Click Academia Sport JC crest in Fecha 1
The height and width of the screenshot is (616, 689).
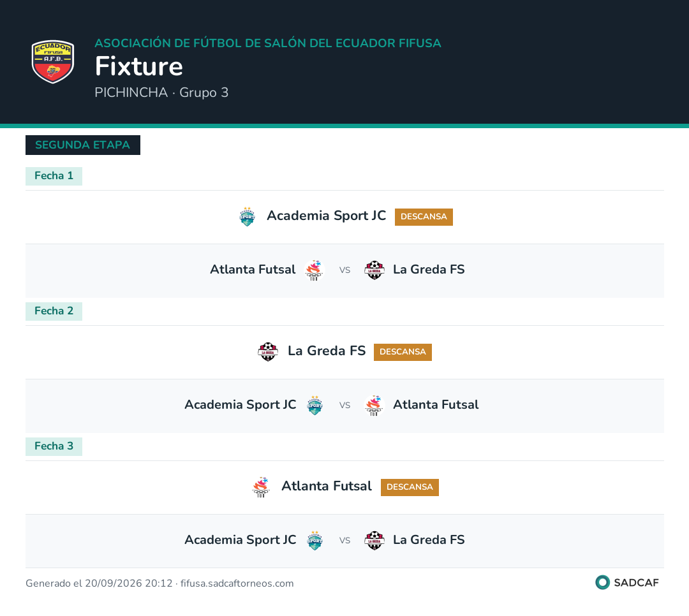pyautogui.click(x=247, y=217)
